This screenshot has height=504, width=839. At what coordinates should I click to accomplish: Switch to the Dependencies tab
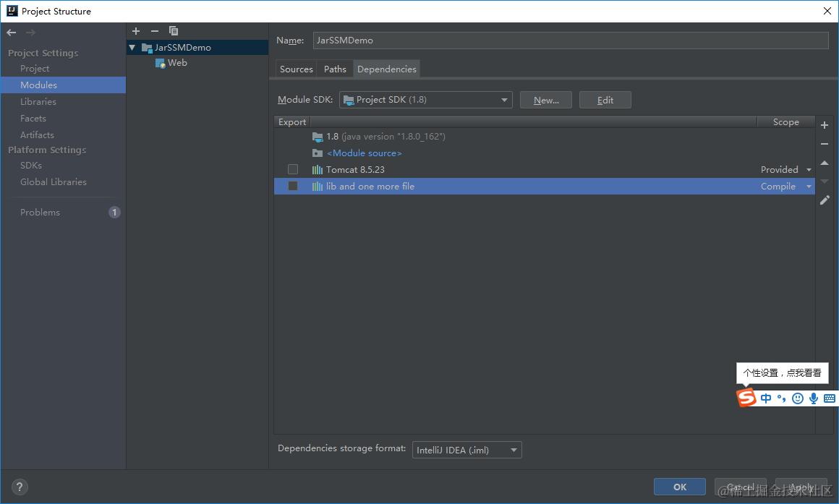coord(386,69)
